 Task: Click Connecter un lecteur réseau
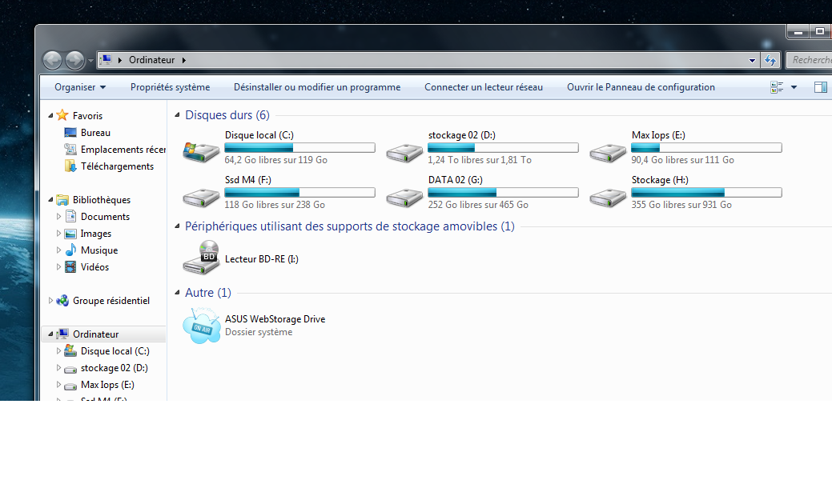(x=483, y=87)
